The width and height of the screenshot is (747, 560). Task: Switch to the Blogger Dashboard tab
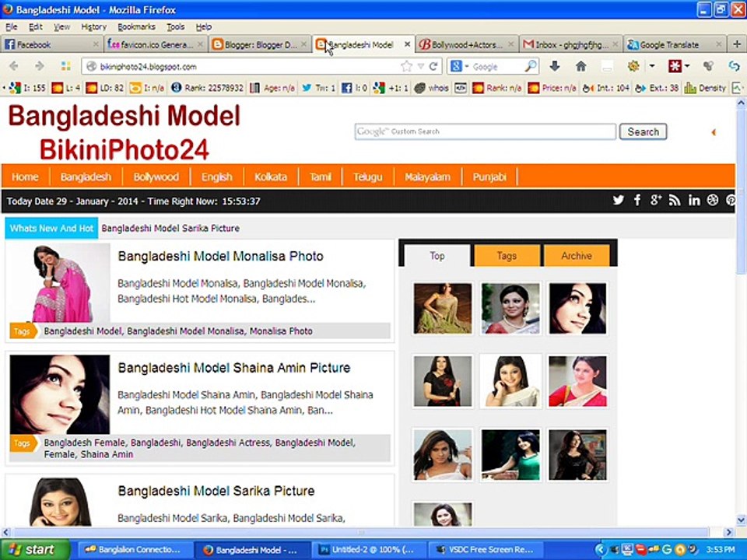click(x=259, y=44)
